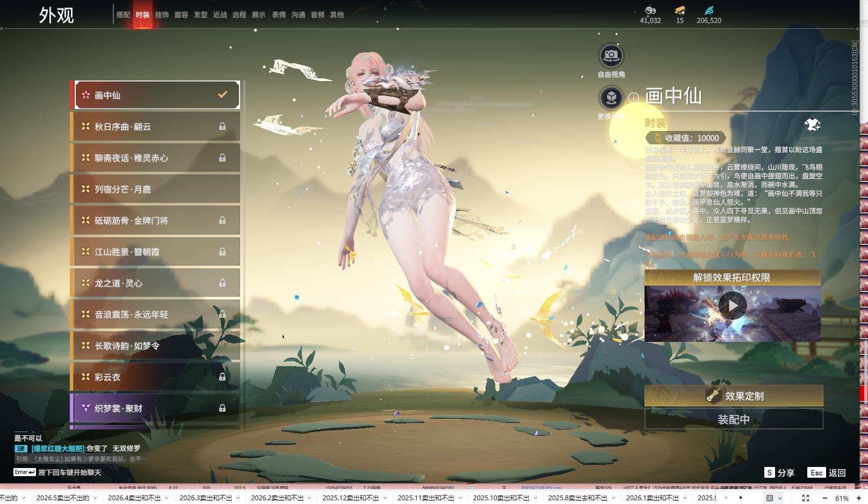The width and height of the screenshot is (868, 504).
Task: Click player name 爆浆红糖大糍粑 in chat
Action: [x=58, y=448]
